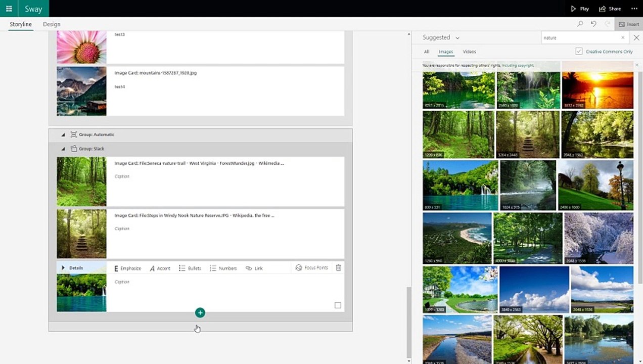Click the image results vertical scrollbar
Image resolution: width=643 pixels, height=364 pixels.
[639, 177]
